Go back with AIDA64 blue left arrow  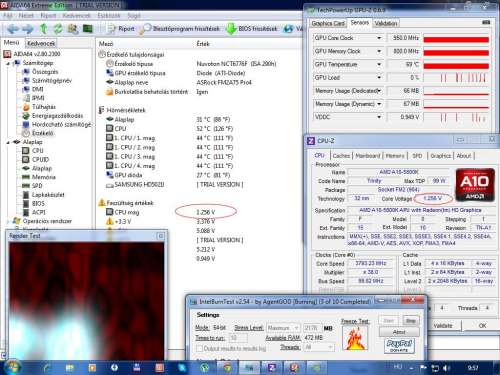point(13,29)
